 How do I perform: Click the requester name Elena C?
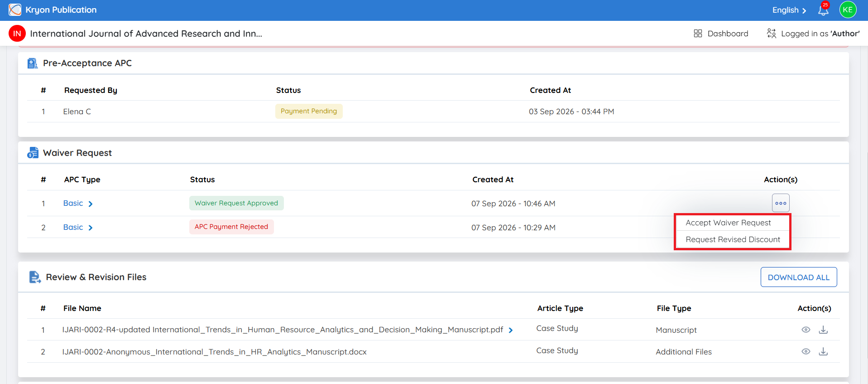click(x=77, y=112)
